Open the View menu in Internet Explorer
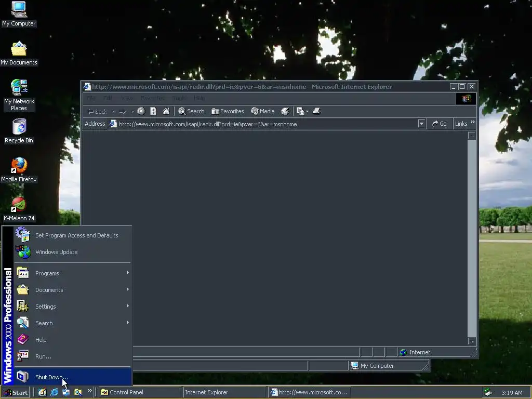This screenshot has width=532, height=399. (x=127, y=98)
